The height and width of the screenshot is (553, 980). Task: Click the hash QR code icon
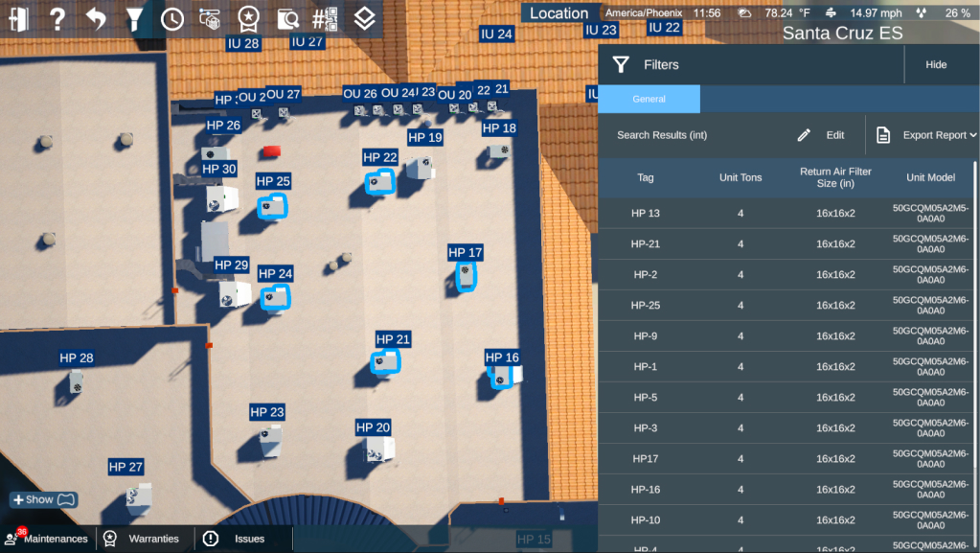pos(326,18)
